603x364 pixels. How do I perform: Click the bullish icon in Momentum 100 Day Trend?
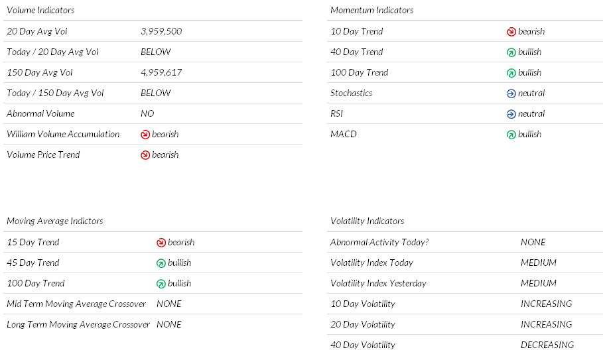pyautogui.click(x=511, y=73)
